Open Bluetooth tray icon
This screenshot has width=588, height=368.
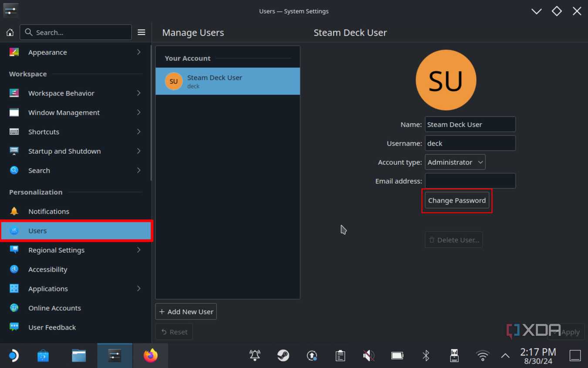[x=426, y=356]
